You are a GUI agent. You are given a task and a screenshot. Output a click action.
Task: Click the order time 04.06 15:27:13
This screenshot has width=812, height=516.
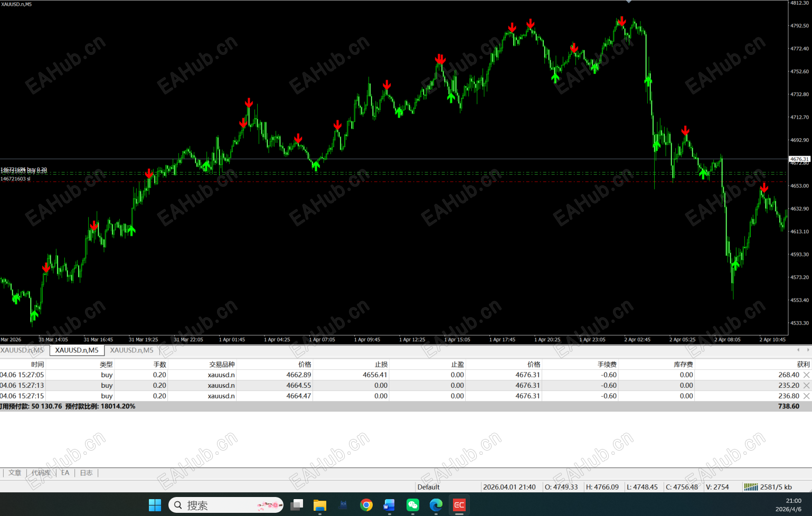click(22, 386)
